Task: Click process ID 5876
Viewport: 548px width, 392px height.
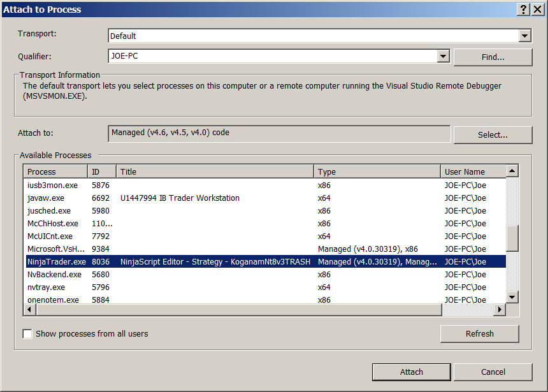Action: 101,185
